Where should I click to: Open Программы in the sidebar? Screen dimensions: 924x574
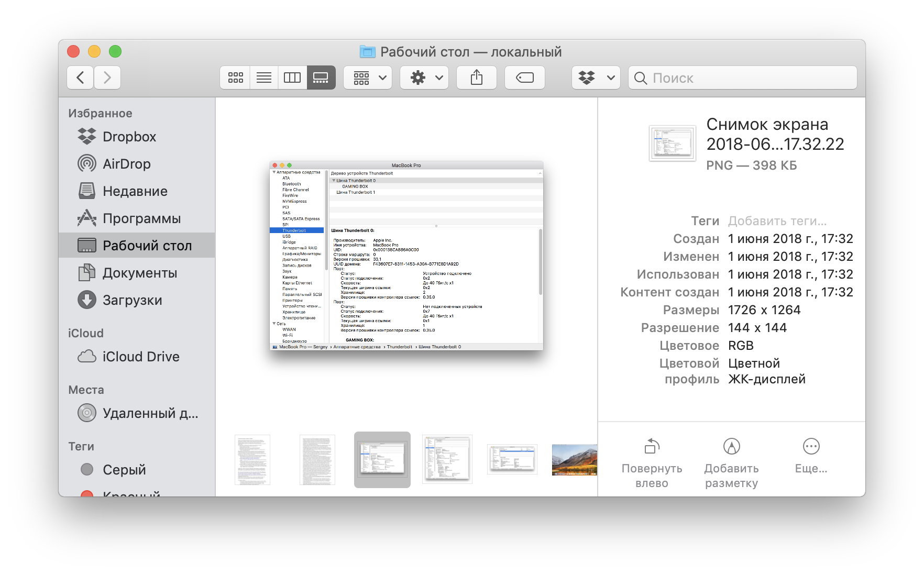click(x=137, y=218)
